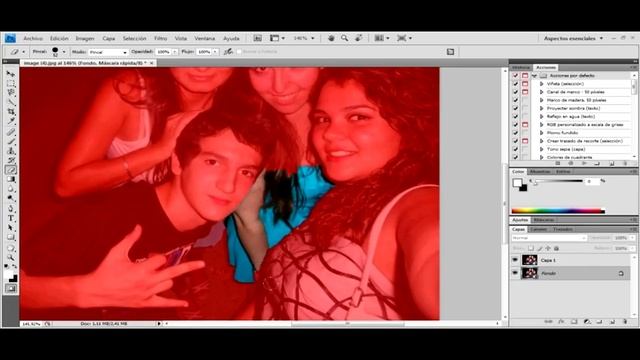
Task: Click the K slider in Color panel
Action: [559, 181]
